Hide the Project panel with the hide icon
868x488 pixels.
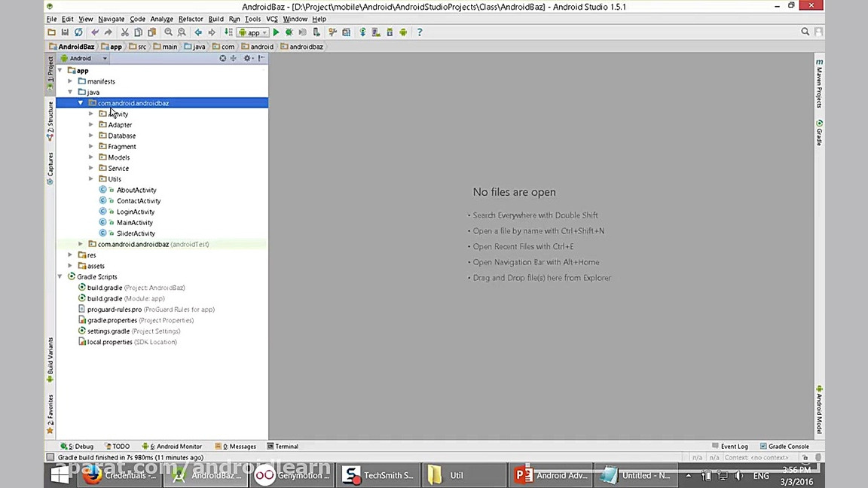(x=261, y=58)
